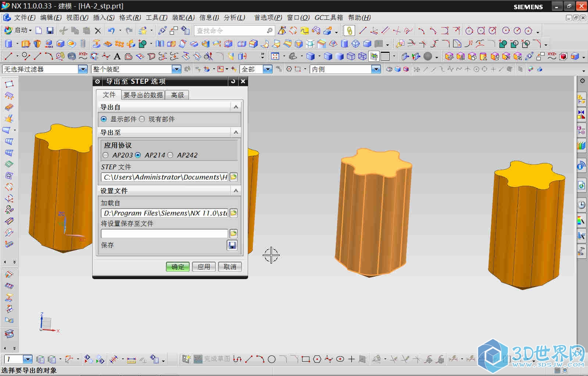
Task: Collapse the 设置文件 section
Action: [236, 191]
